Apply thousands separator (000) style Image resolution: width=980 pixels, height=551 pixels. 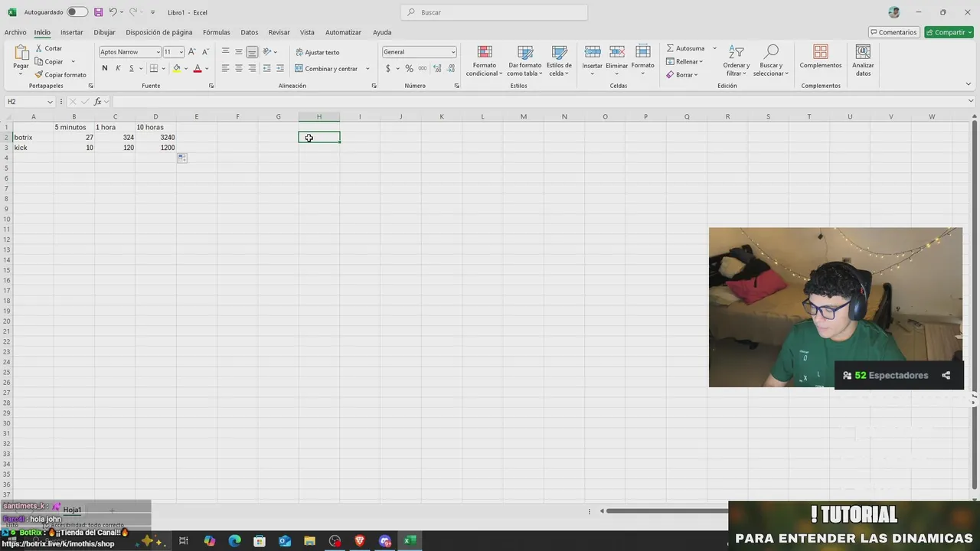423,68
